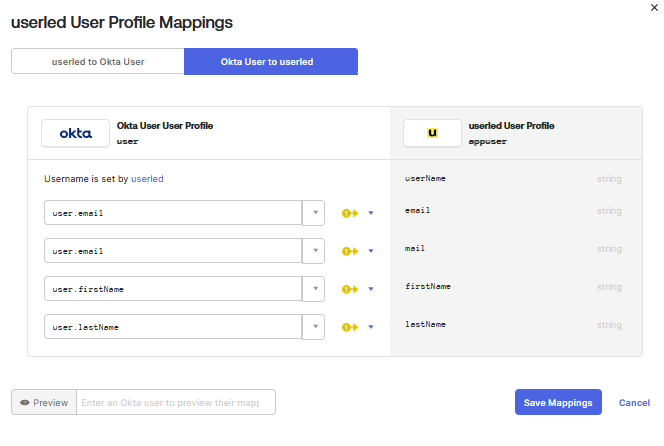
Task: Expand the user.firstName expression dropdown arrow
Action: pyautogui.click(x=314, y=289)
